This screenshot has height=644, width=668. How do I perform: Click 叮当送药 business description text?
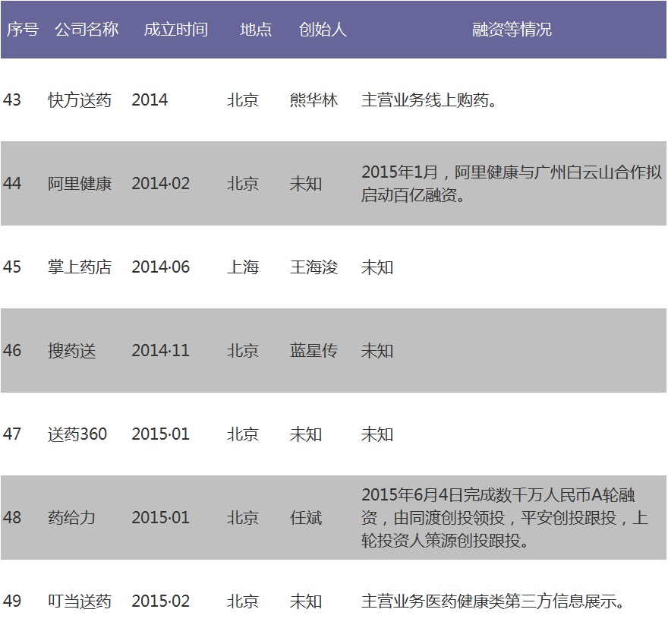[x=493, y=601]
